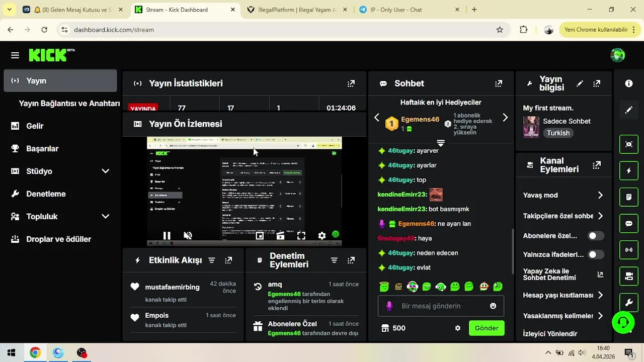Show previous leaderboard with left arrow
The height and width of the screenshot is (362, 644).
[377, 118]
